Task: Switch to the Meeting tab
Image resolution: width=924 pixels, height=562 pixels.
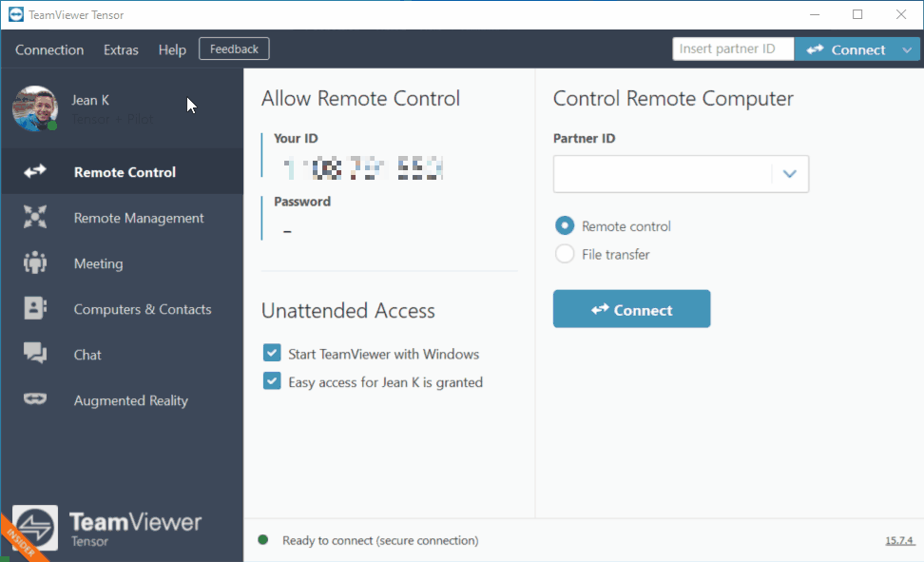Action: pos(122,263)
